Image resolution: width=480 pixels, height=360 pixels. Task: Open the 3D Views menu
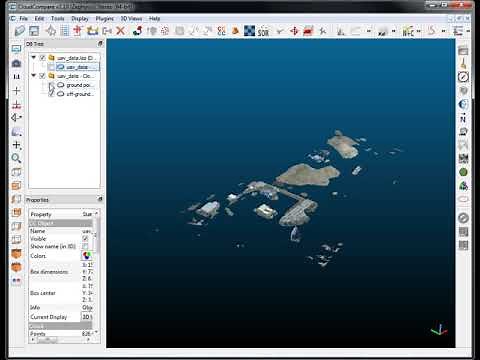coord(131,19)
